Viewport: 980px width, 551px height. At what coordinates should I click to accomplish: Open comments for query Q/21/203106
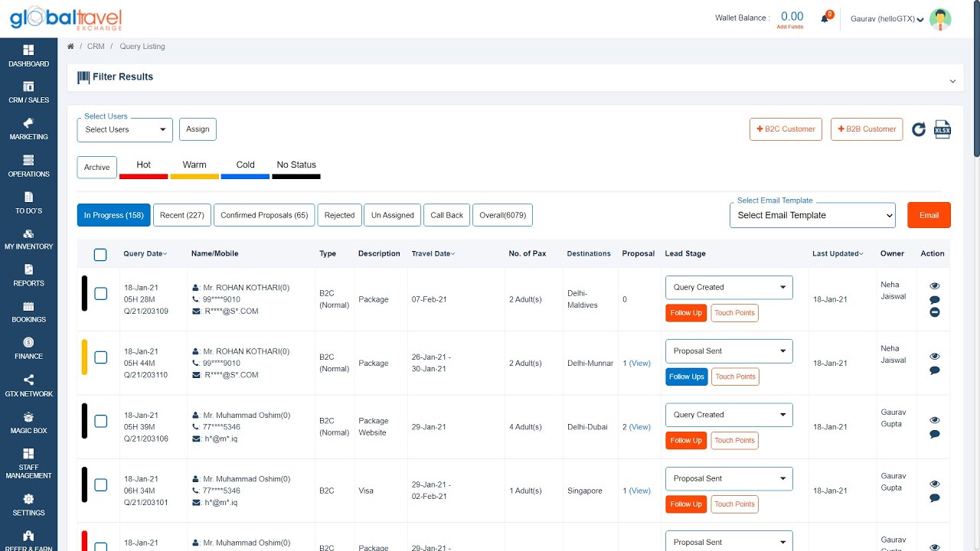(x=935, y=434)
